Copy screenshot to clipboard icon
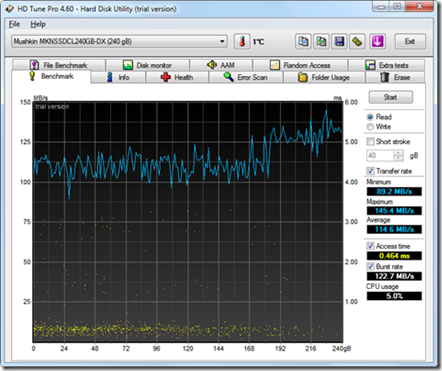Image resolution: width=442 pixels, height=371 pixels. coord(321,42)
